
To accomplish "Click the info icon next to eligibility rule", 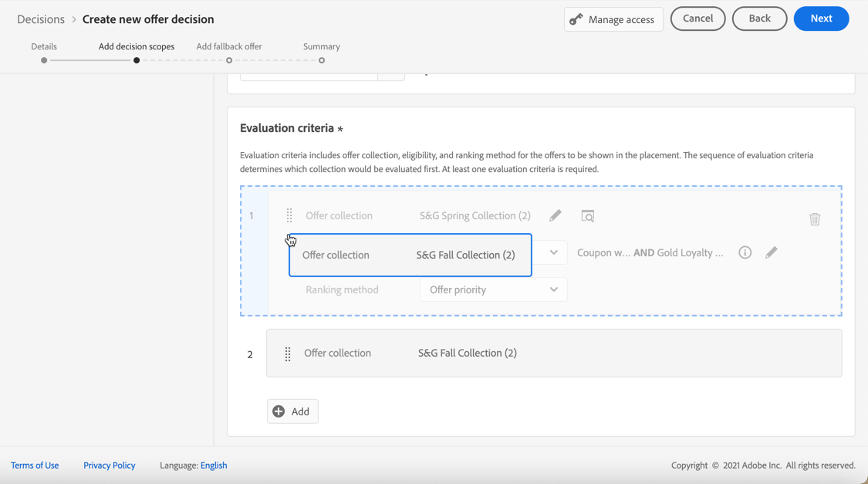I will tap(745, 252).
